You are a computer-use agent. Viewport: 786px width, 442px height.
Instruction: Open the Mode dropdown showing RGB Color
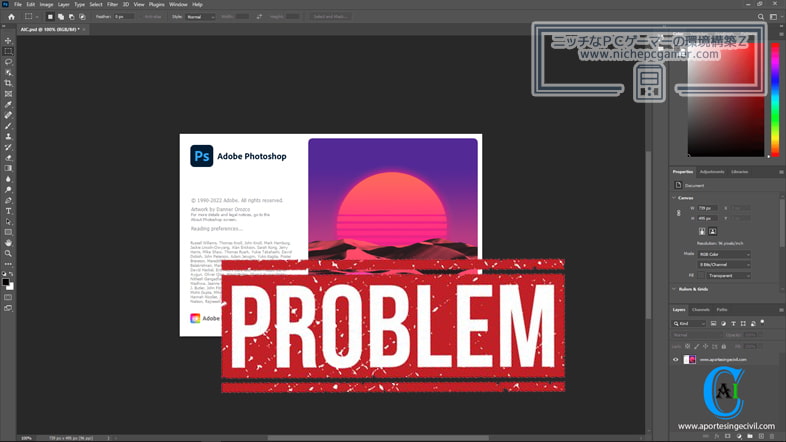tap(724, 255)
